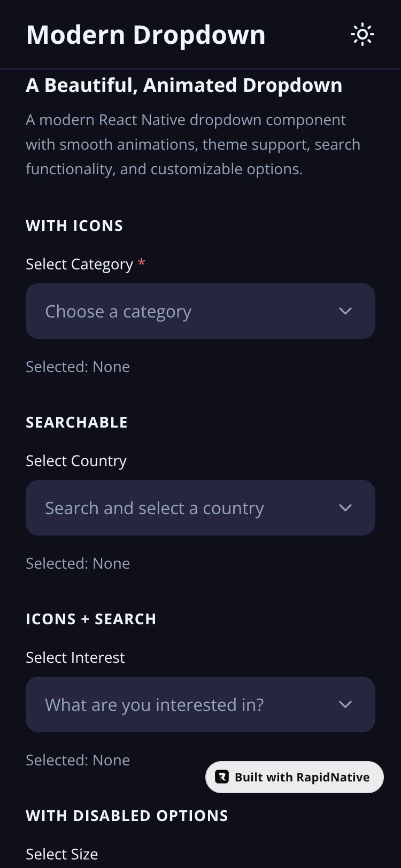Click the chevron arrow in the country dropdown
The image size is (401, 868).
[x=345, y=508]
